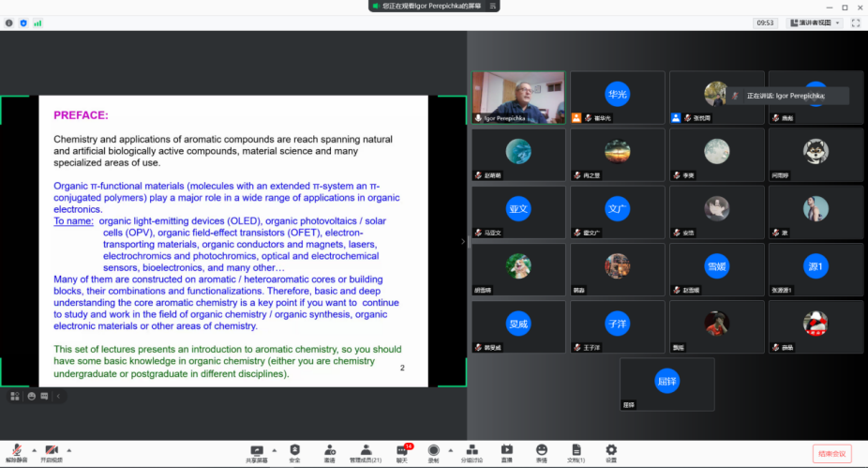Image resolution: width=868 pixels, height=468 pixels.
Task: Start recording with the Record icon
Action: pos(433,451)
